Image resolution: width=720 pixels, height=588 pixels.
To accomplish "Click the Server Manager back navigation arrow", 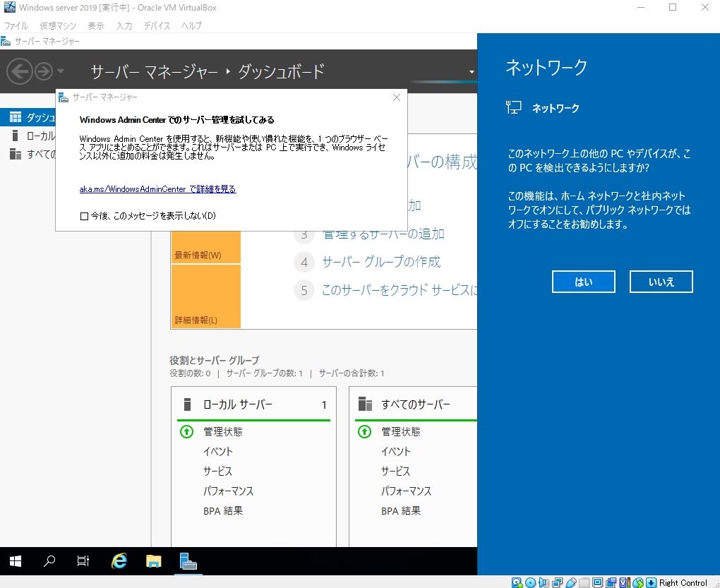I will click(20, 71).
